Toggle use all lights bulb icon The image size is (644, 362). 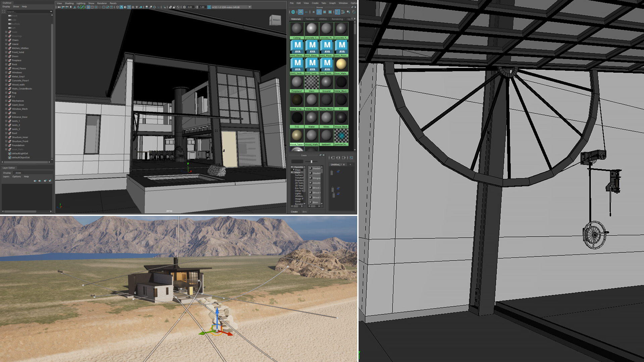[137, 7]
